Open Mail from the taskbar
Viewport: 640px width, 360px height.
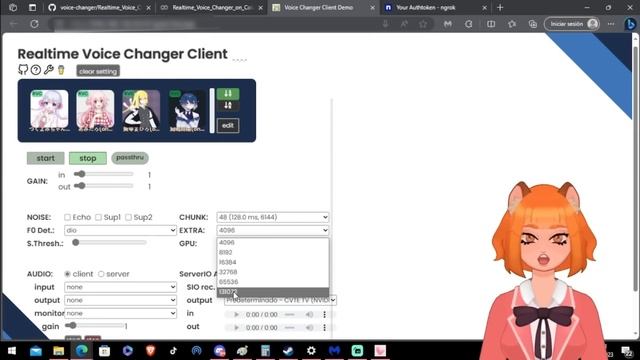tap(36, 351)
